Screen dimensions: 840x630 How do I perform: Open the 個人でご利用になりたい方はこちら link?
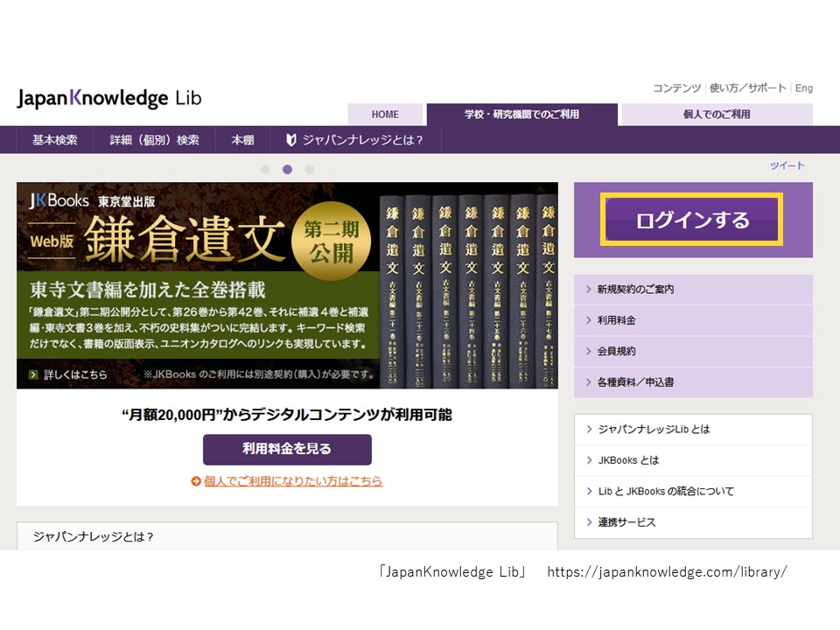click(293, 481)
